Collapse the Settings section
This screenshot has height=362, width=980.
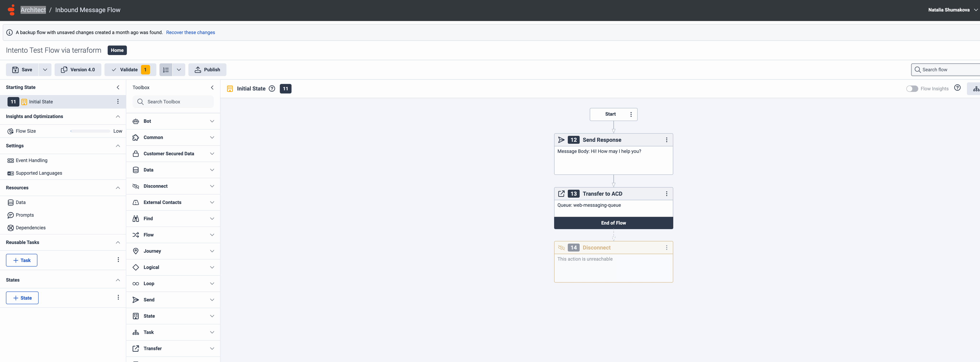pos(118,146)
